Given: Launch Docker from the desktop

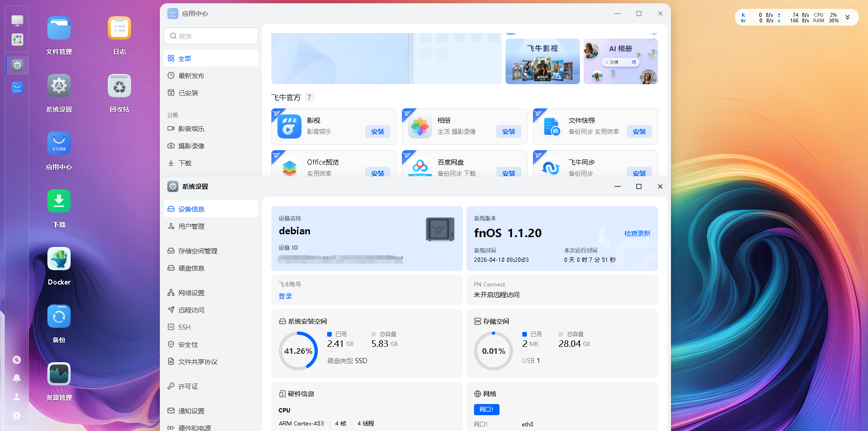Looking at the screenshot, I should tap(59, 259).
